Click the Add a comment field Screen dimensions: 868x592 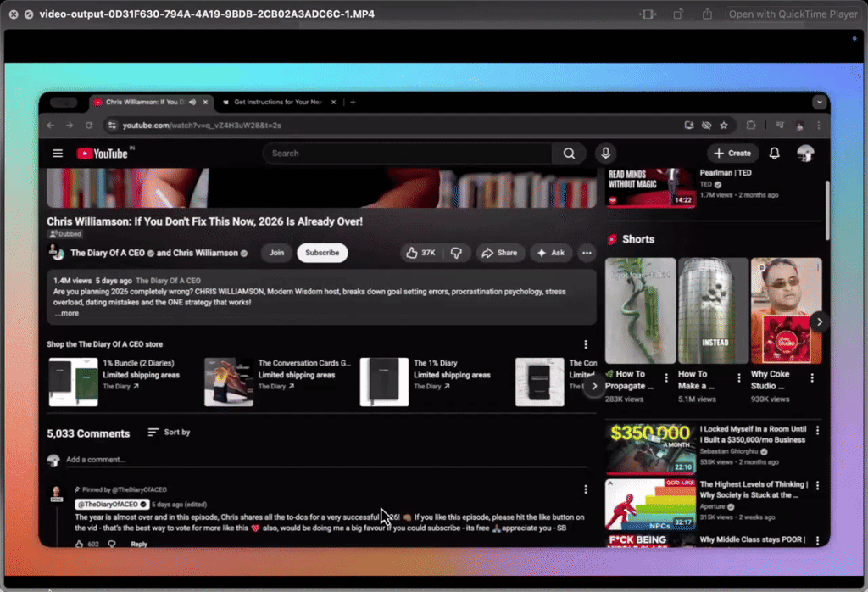click(x=326, y=460)
